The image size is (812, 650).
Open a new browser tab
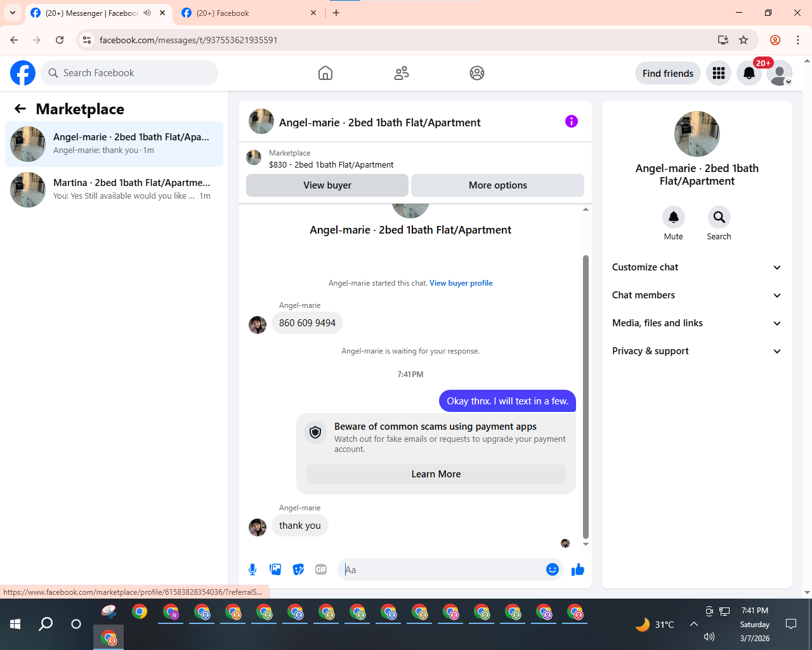[336, 13]
